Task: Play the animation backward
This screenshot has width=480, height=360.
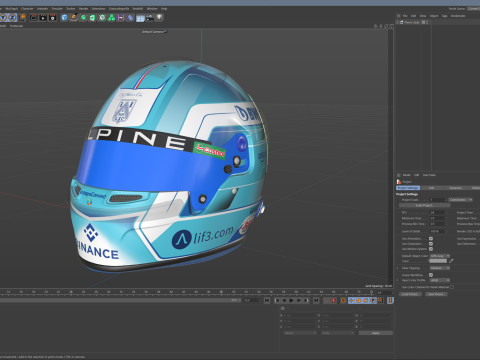Action: 284,300
